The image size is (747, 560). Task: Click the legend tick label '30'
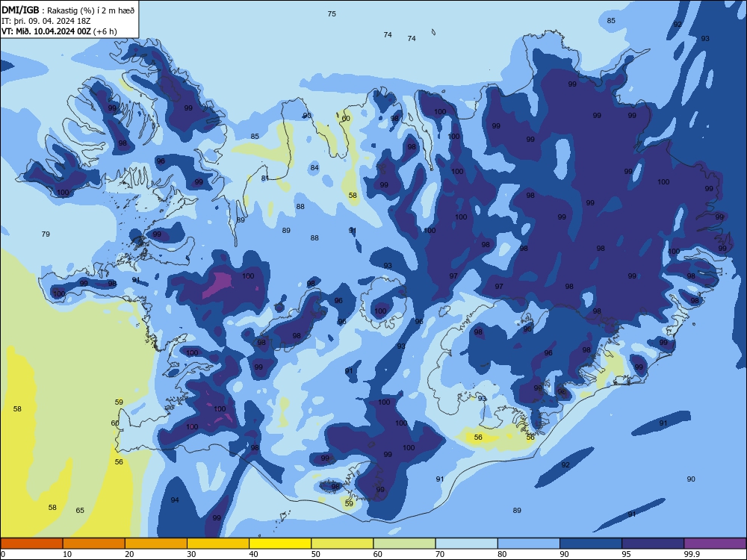point(191,554)
